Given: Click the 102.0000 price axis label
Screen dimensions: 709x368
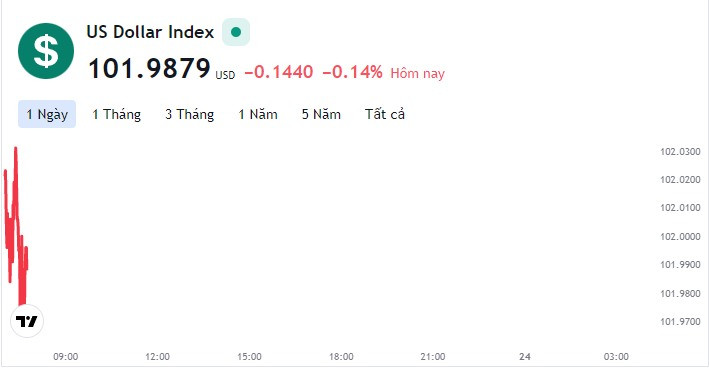Looking at the screenshot, I should [x=680, y=236].
